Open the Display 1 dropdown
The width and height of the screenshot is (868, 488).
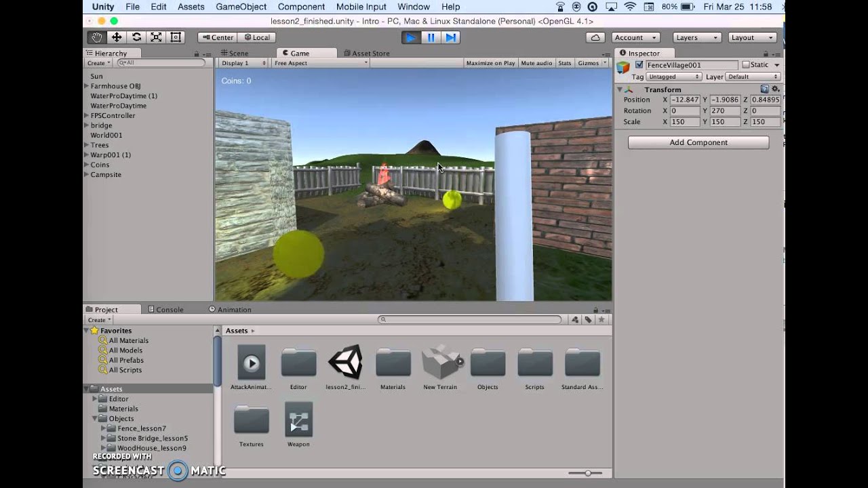244,63
